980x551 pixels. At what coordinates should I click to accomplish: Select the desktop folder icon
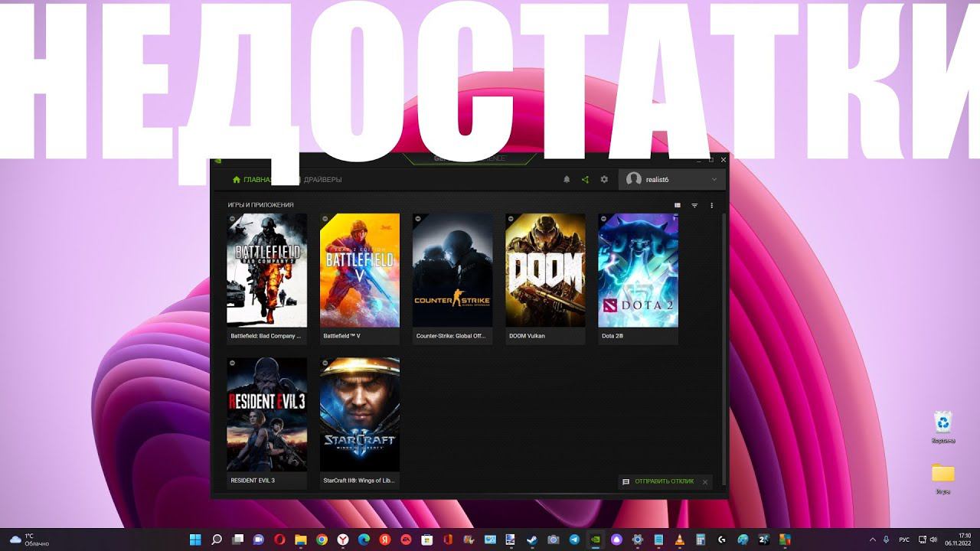coord(943,478)
